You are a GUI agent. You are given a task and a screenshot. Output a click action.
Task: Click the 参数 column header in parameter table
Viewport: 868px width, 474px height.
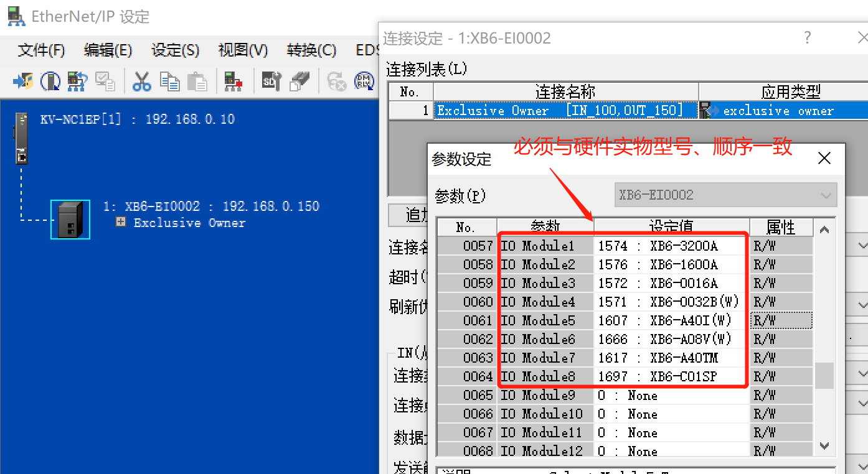pyautogui.click(x=545, y=226)
